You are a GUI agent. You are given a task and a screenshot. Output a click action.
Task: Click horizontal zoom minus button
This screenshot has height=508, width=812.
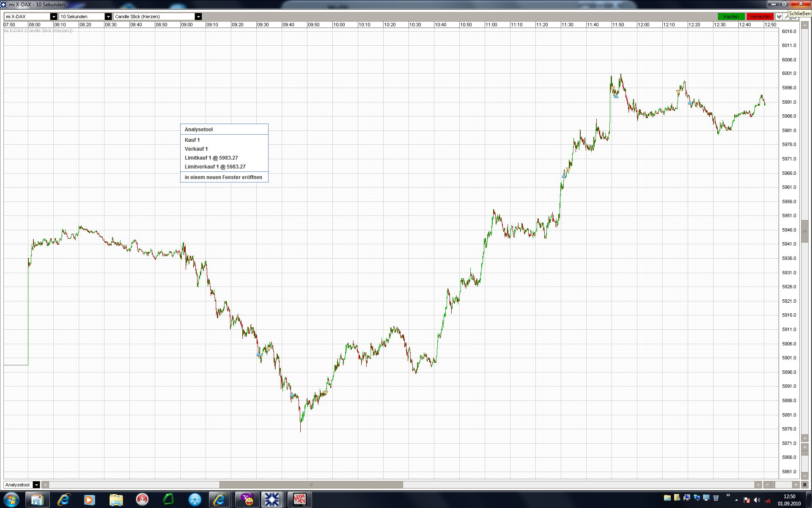coord(768,485)
